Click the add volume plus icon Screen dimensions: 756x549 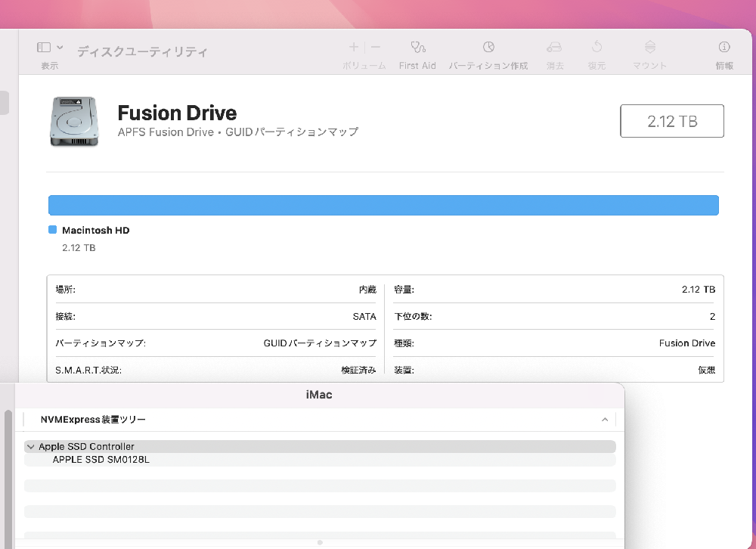tap(354, 47)
